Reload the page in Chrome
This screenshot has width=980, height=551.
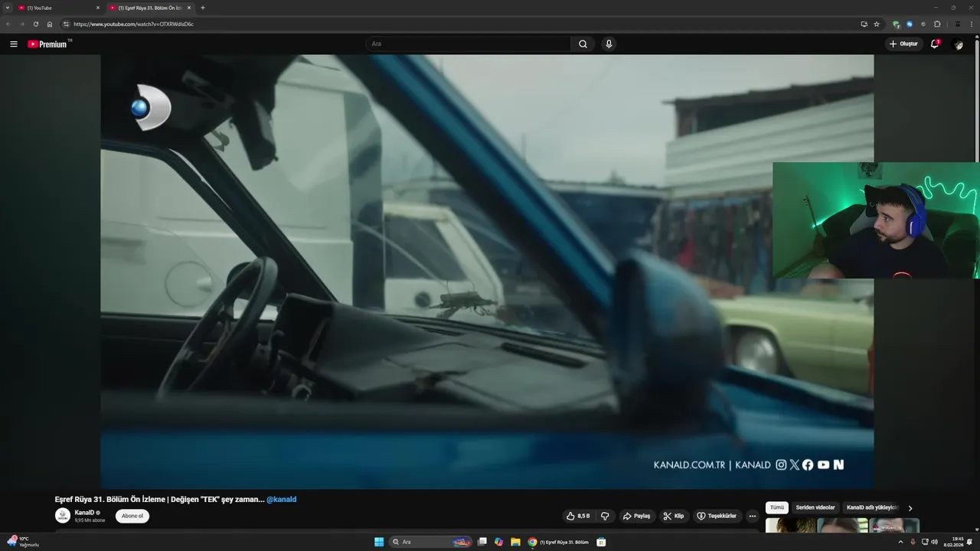coord(35,24)
